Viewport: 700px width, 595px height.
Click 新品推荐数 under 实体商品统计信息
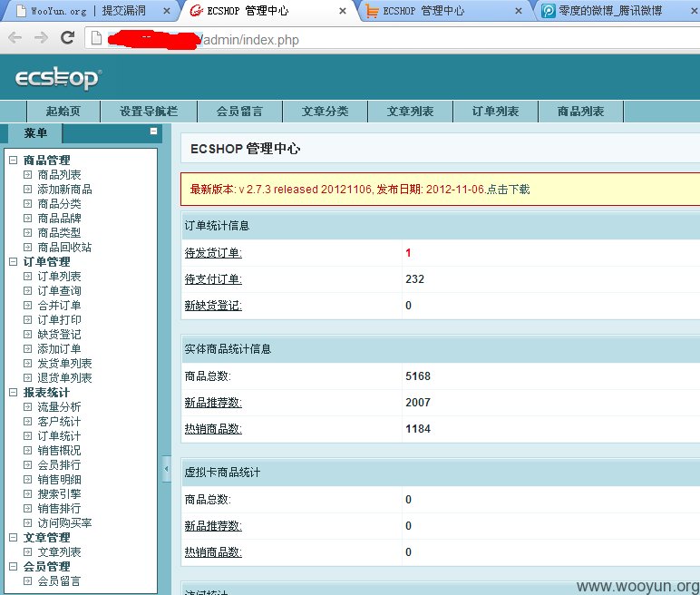click(213, 403)
